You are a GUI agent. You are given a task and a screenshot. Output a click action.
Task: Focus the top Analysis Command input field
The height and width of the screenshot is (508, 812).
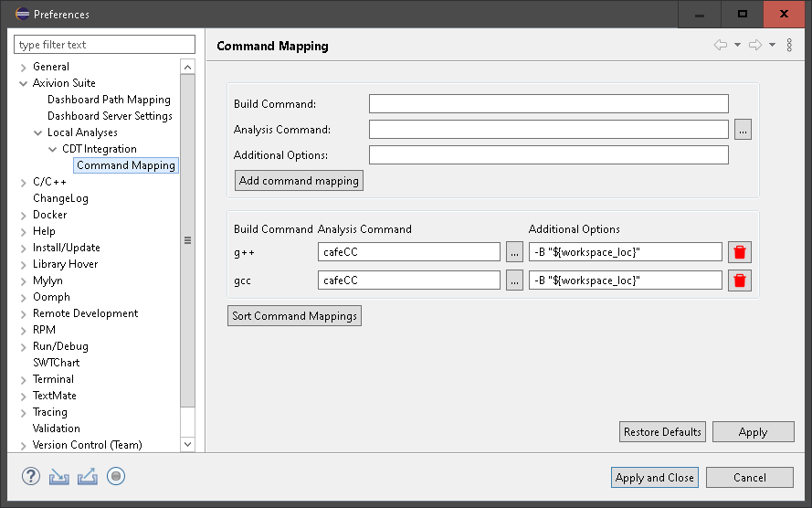pos(548,130)
